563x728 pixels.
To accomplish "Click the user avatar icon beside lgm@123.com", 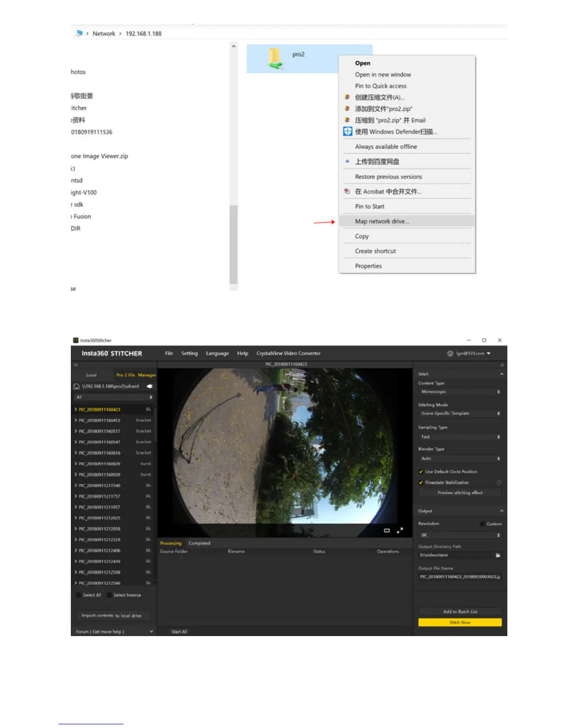I will click(450, 353).
